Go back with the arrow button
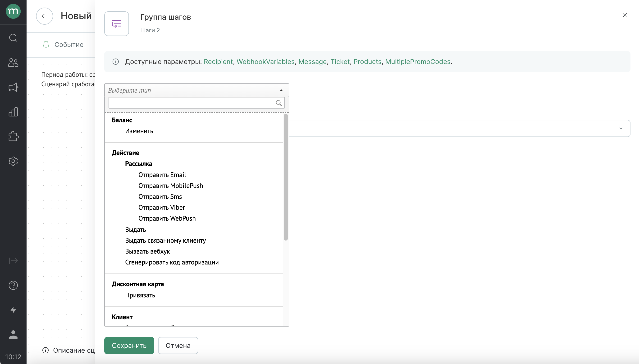 [45, 16]
